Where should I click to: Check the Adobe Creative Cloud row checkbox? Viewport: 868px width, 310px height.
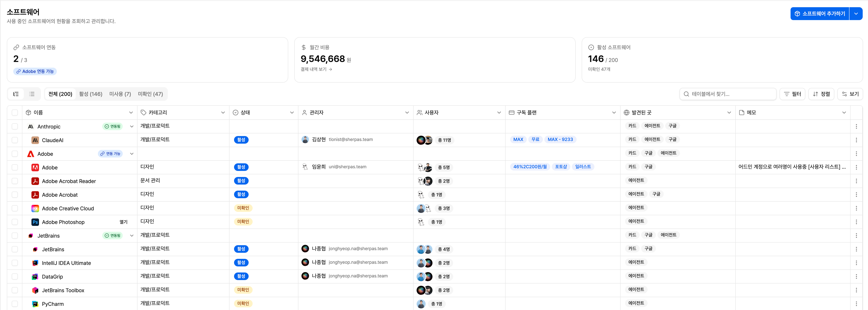coord(15,208)
